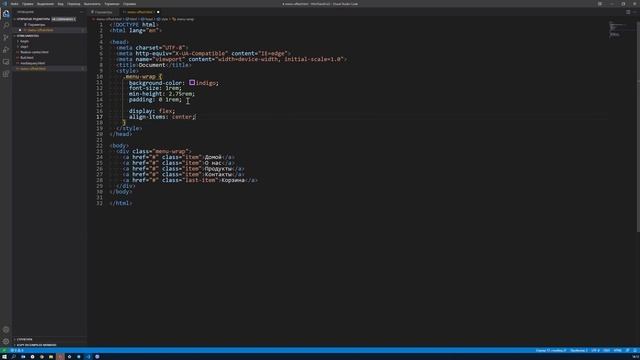Switch to the Параметры editor tab
This screenshot has height=360, width=640.
(x=103, y=12)
